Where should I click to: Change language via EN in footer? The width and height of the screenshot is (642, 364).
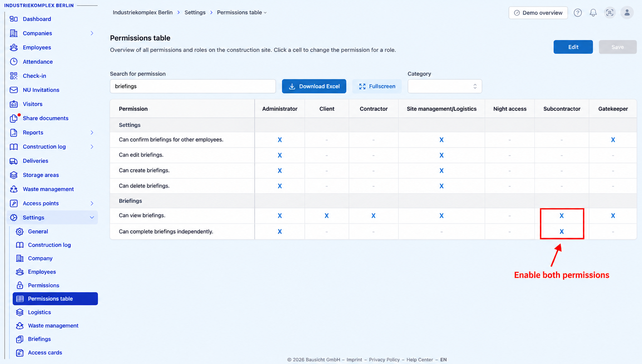point(443,360)
